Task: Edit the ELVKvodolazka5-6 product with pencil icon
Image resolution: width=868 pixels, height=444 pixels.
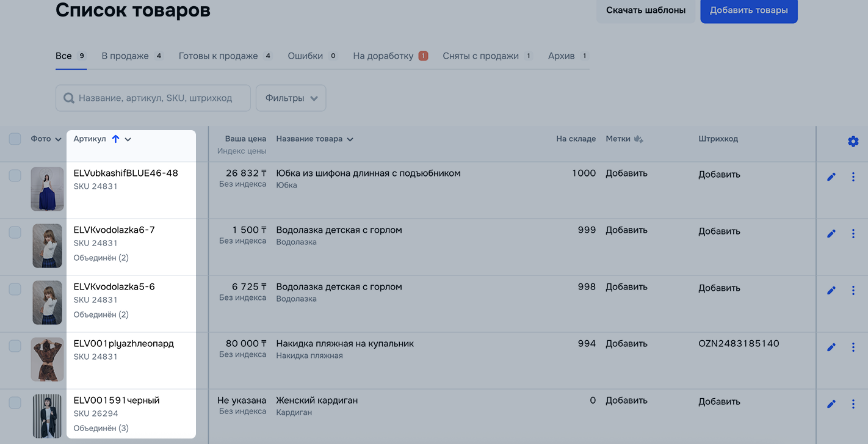Action: (x=831, y=291)
